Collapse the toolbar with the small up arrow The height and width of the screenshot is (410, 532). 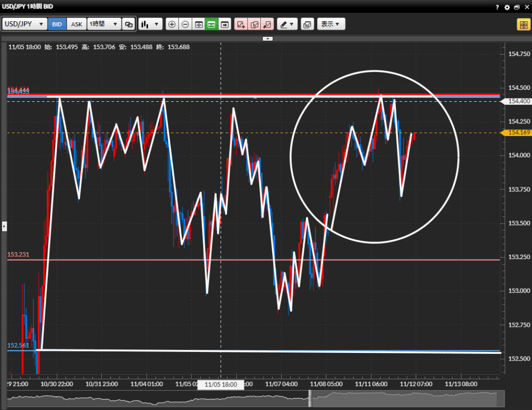[268, 38]
